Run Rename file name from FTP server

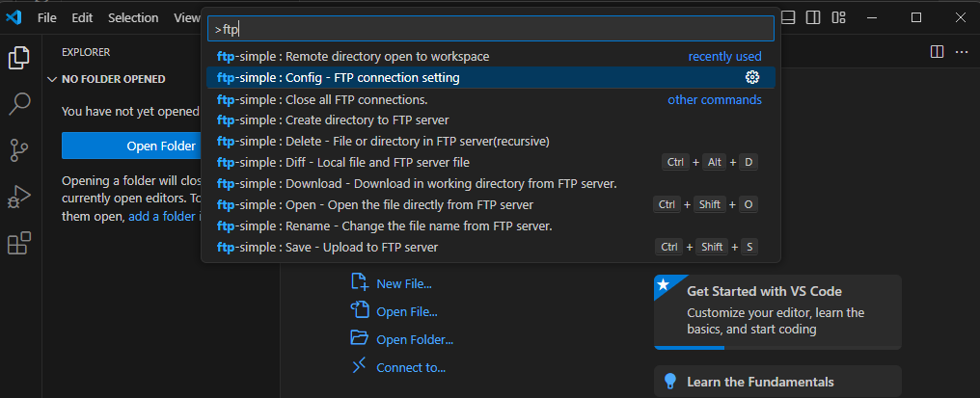(x=491, y=226)
